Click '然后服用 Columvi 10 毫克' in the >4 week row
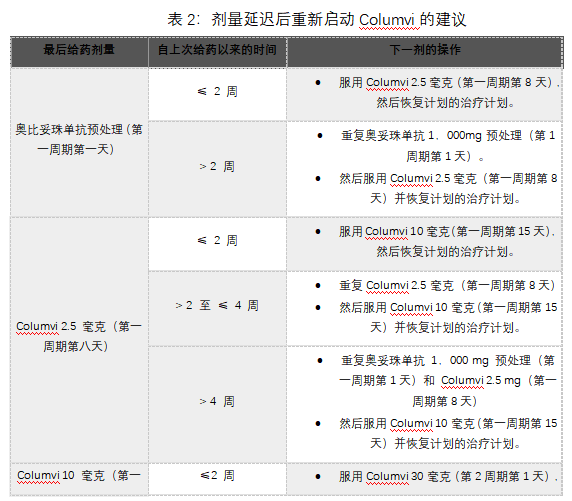572x501 pixels. (x=407, y=423)
